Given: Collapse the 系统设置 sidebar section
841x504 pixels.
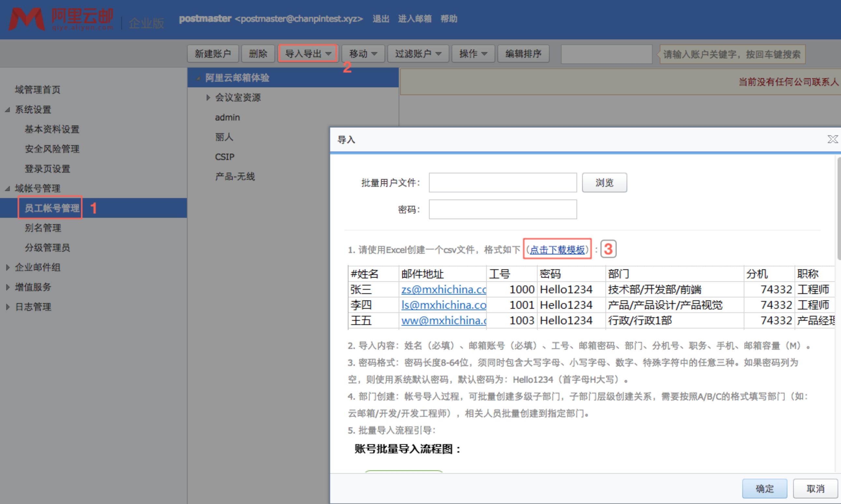Looking at the screenshot, I should pyautogui.click(x=7, y=110).
